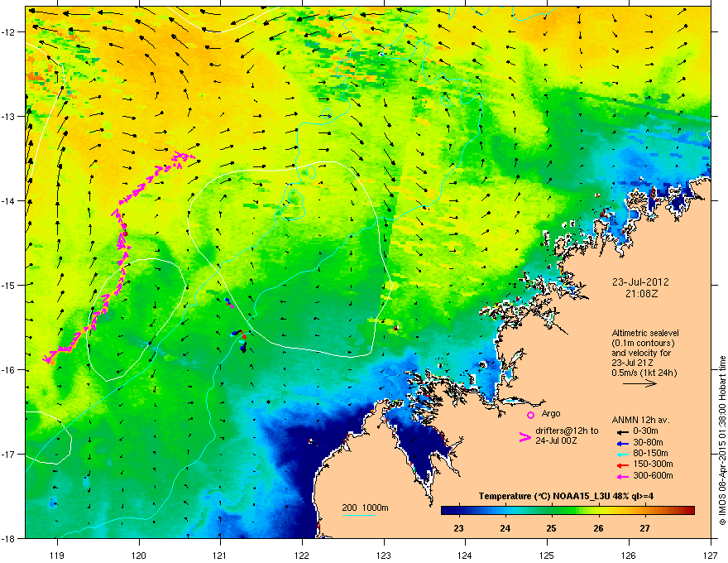Click the cyan 80-150m arrow symbol

[x=623, y=454]
